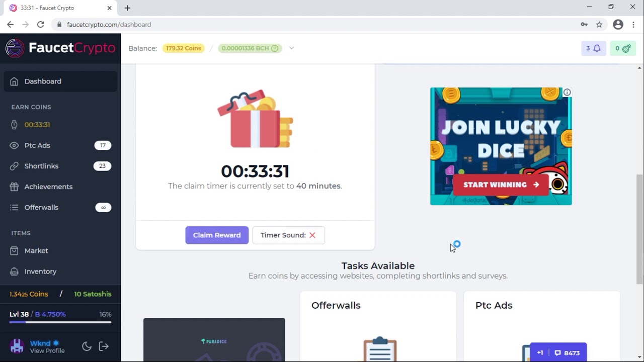
Task: Open saved passwords key icon
Action: [x=584, y=24]
